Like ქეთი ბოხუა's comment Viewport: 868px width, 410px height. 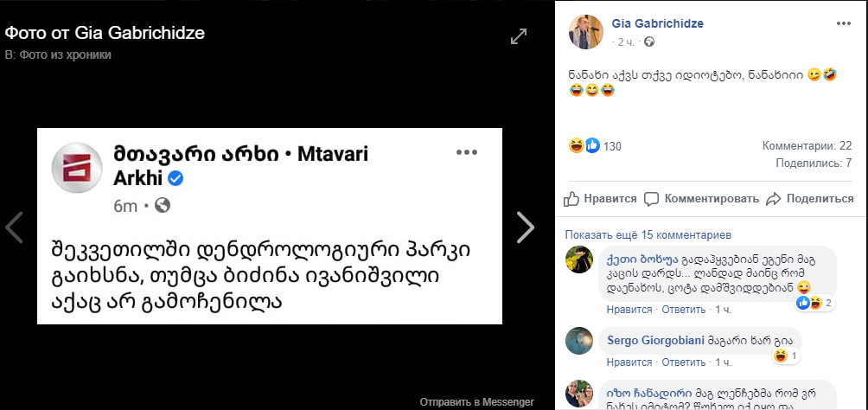[x=627, y=309]
